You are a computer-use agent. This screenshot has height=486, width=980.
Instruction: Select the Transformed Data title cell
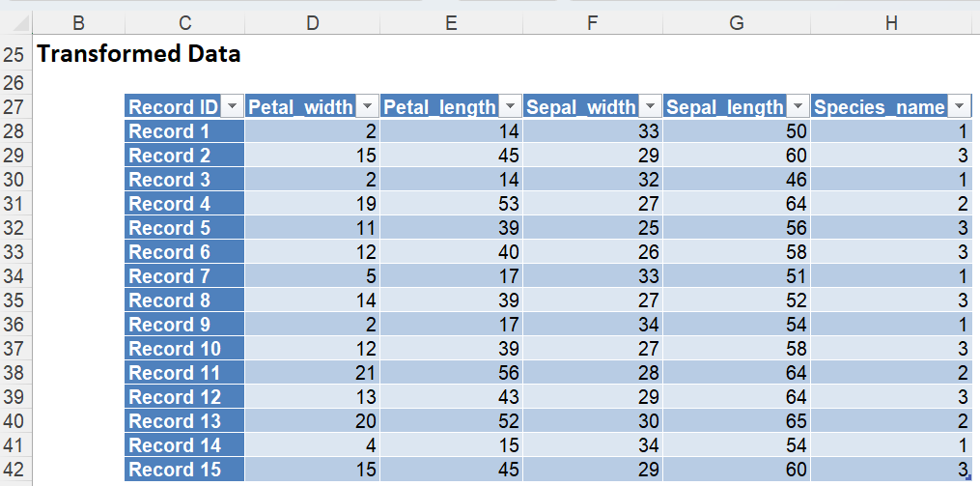point(138,55)
